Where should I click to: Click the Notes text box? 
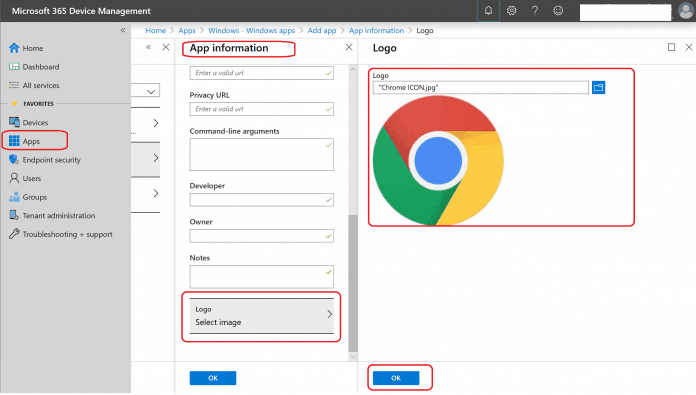click(261, 277)
